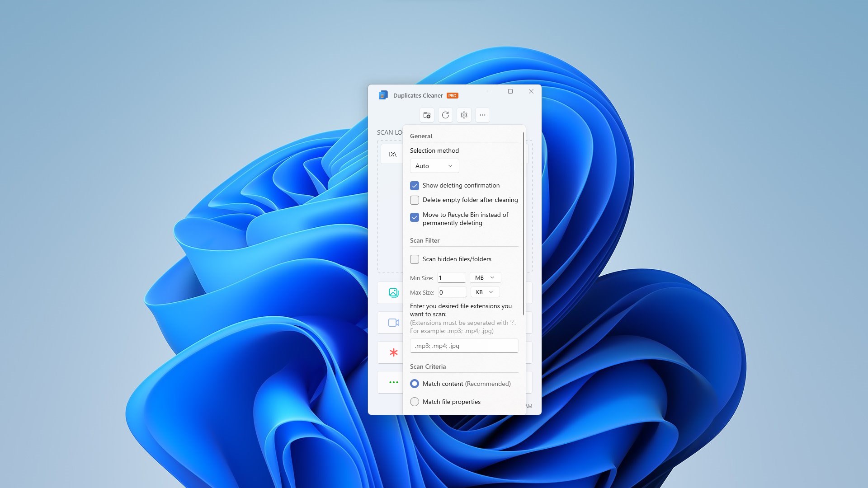Image resolution: width=868 pixels, height=488 pixels.
Task: Expand the Selection method Auto dropdown
Action: (x=434, y=166)
